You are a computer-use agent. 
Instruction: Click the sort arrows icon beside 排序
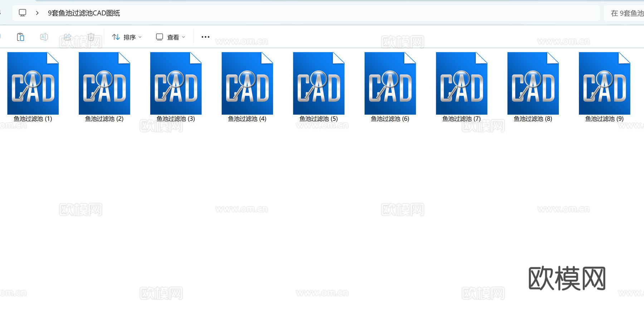click(116, 37)
